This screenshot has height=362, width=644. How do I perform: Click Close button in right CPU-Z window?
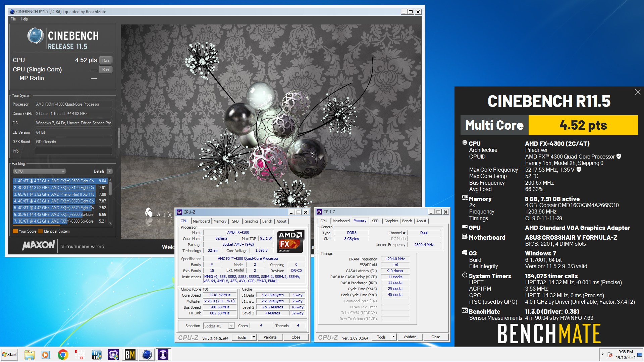436,337
